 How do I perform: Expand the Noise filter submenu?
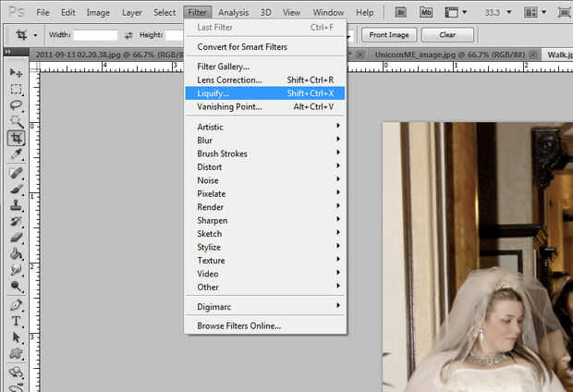[x=265, y=180]
